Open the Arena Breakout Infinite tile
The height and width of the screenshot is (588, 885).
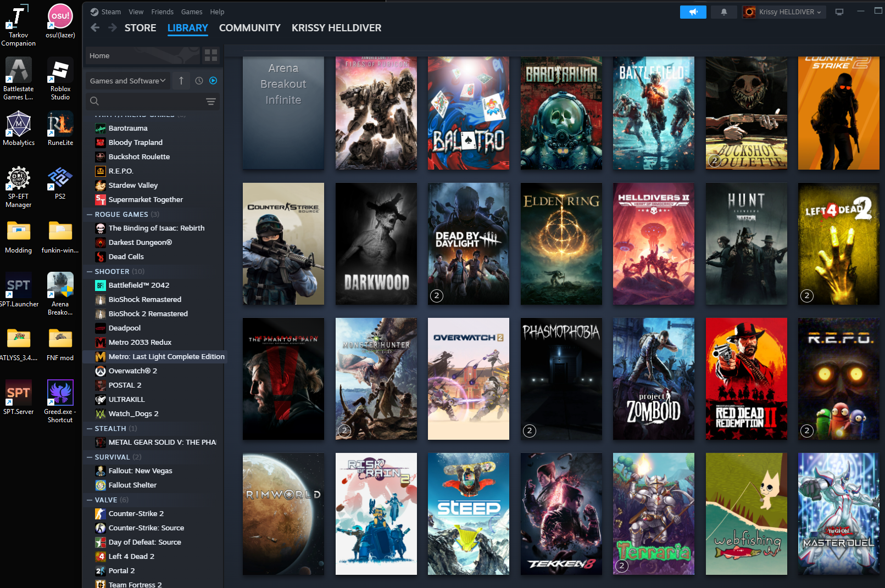(283, 113)
